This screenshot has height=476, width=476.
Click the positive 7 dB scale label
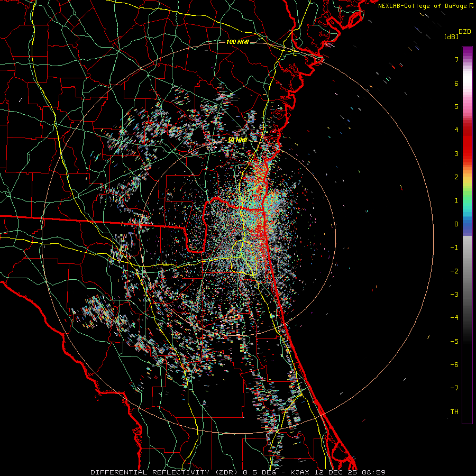click(456, 59)
